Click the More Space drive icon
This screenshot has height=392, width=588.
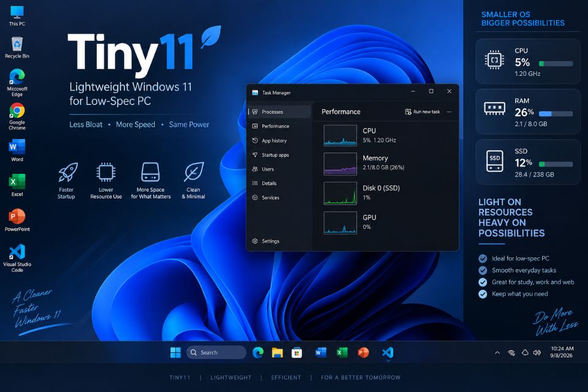coord(151,172)
